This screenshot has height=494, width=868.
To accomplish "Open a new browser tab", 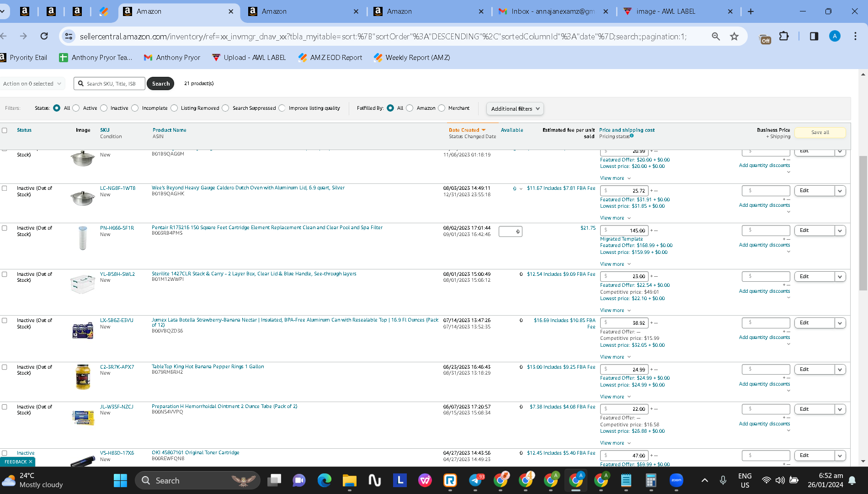I will 751,11.
